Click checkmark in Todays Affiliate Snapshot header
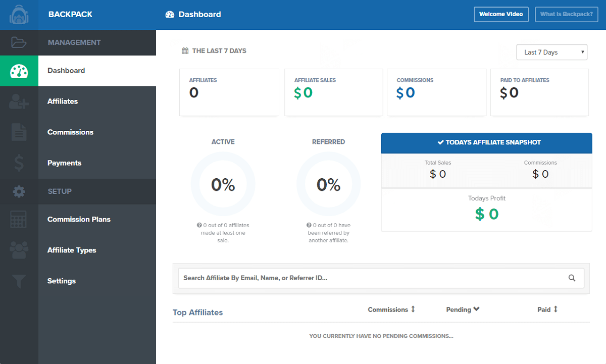This screenshot has height=364, width=606. click(x=440, y=142)
